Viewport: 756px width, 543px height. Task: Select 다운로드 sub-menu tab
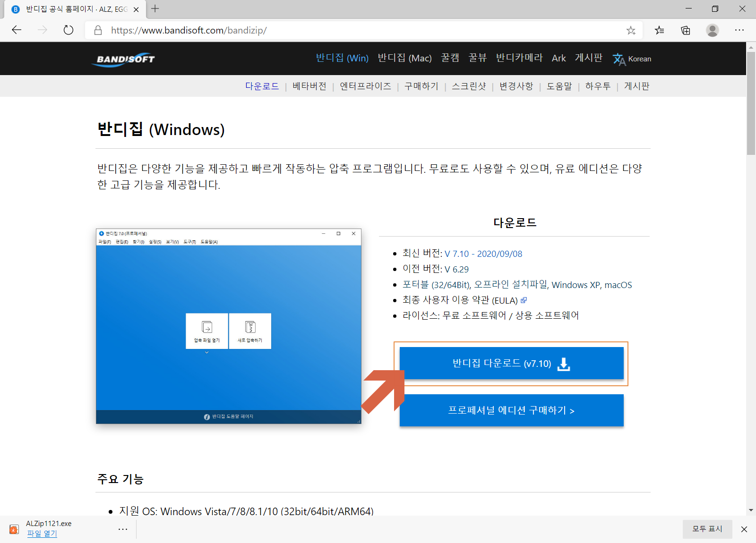point(262,86)
